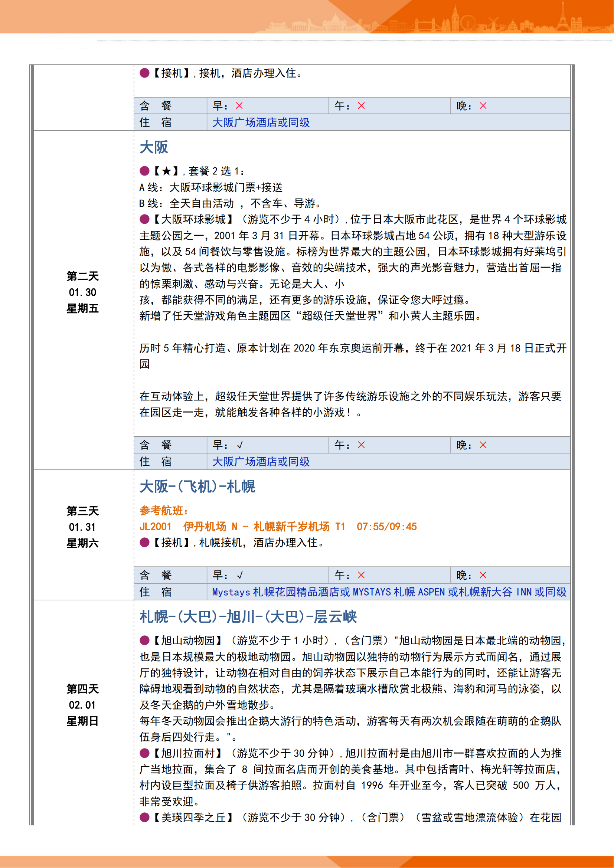Click the 参考航班 label
The height and width of the screenshot is (868, 614).
(x=163, y=510)
